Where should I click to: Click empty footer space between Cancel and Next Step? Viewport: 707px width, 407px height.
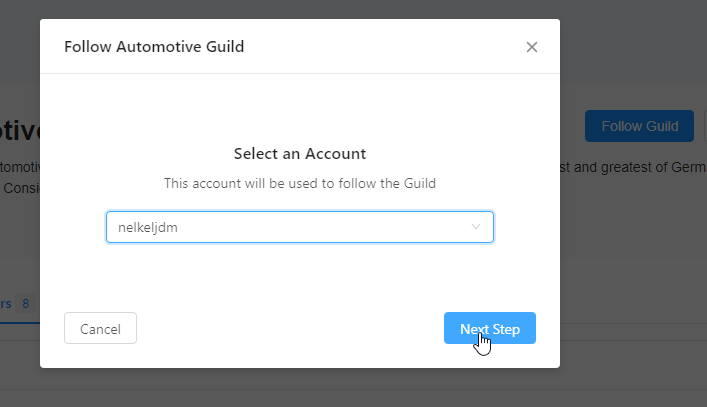(x=290, y=328)
